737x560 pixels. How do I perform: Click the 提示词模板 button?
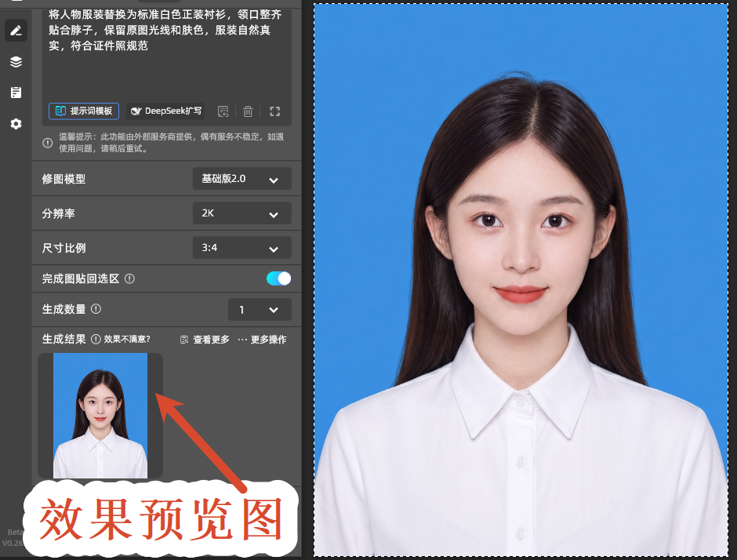84,111
